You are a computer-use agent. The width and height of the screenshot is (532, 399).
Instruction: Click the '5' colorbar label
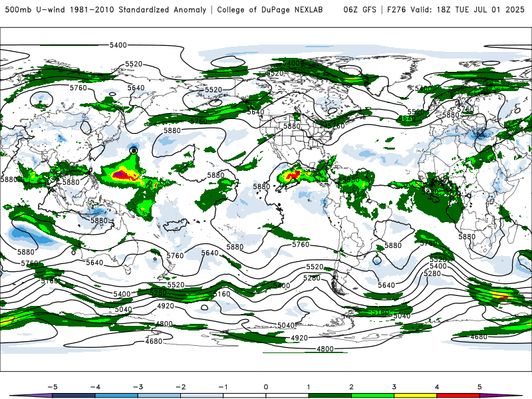click(x=479, y=387)
